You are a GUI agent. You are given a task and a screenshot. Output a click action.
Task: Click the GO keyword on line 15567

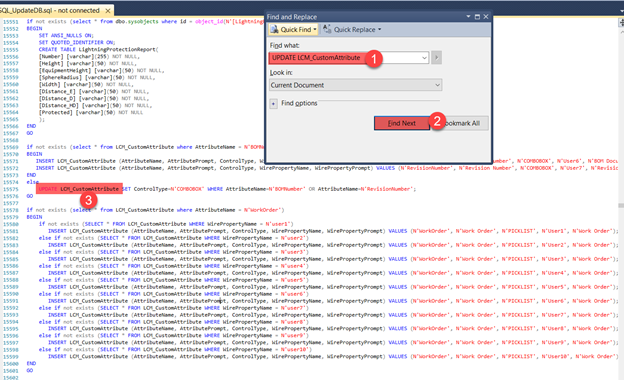tap(30, 133)
